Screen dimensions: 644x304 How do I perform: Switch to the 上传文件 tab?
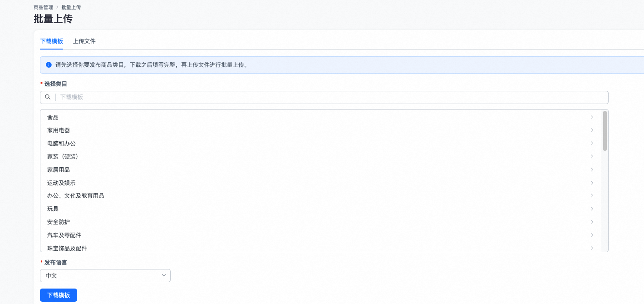[84, 41]
